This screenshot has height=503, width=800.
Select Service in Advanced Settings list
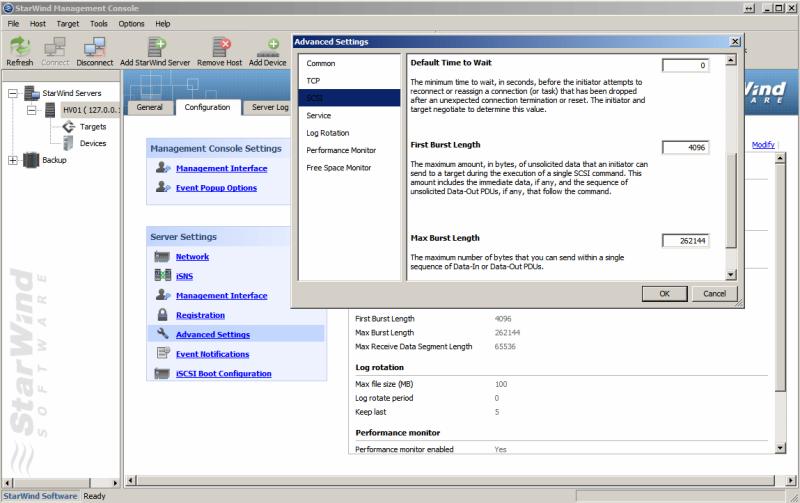click(349, 115)
